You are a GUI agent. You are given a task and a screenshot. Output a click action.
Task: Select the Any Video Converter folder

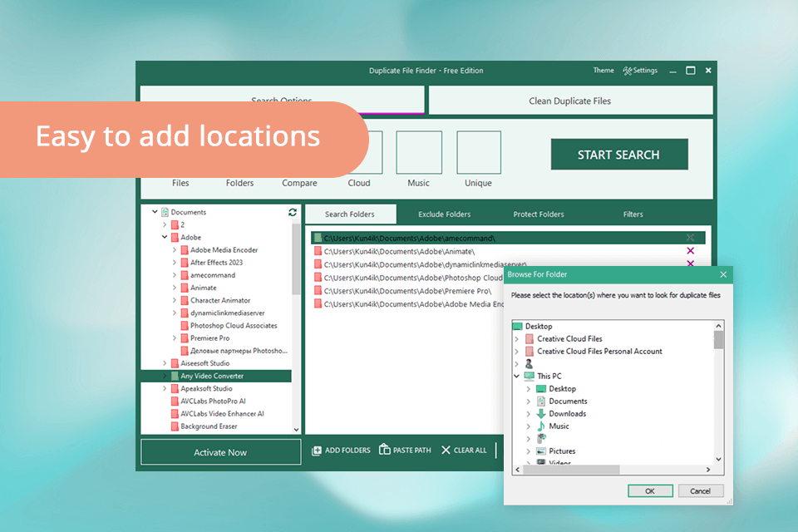[x=216, y=376]
